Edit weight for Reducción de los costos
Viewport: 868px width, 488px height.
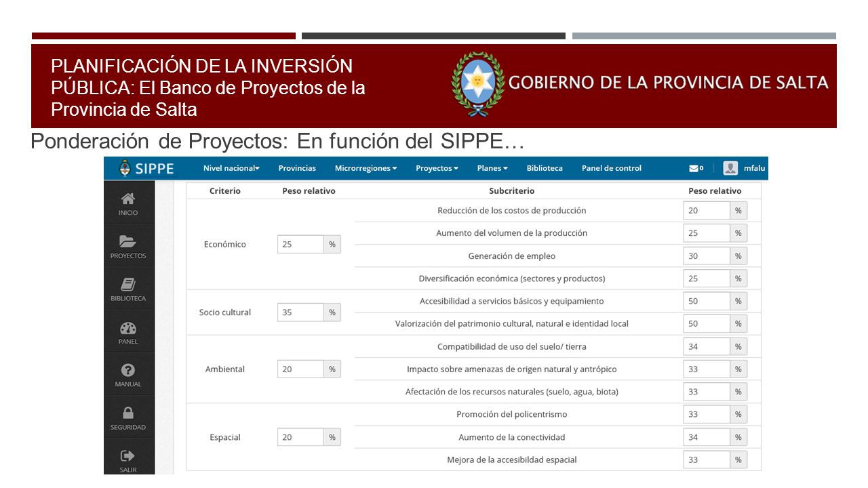[x=707, y=211]
